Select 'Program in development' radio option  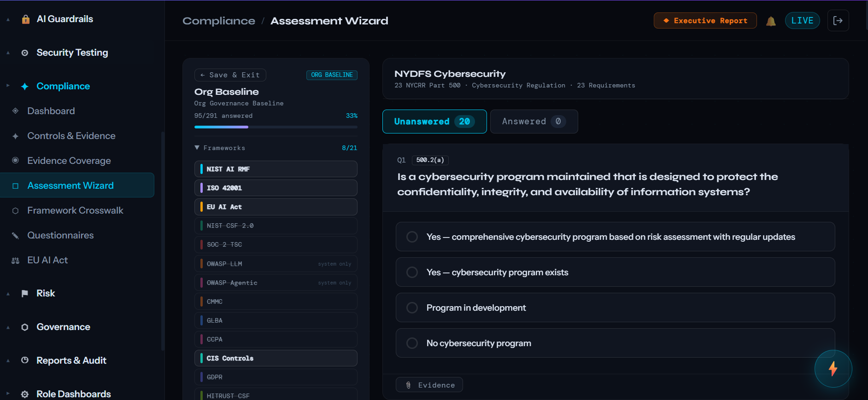point(412,307)
